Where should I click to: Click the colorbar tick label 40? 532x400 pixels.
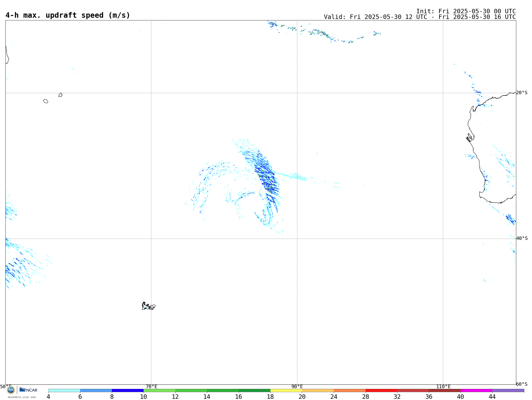461,397
